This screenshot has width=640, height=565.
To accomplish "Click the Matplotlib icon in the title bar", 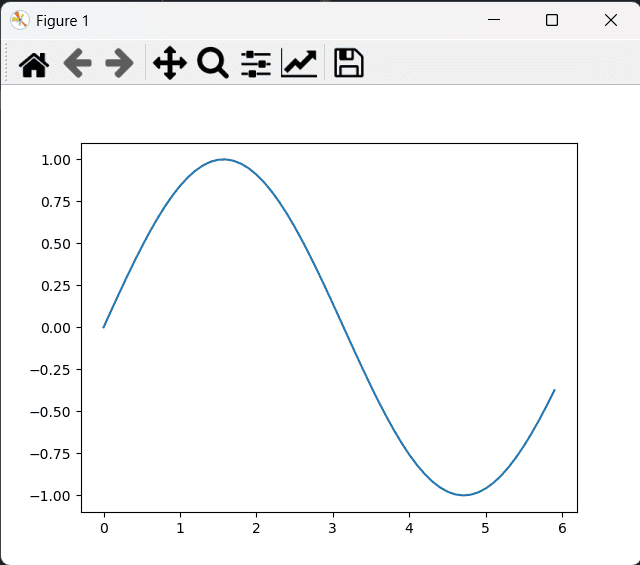I will pyautogui.click(x=19, y=20).
